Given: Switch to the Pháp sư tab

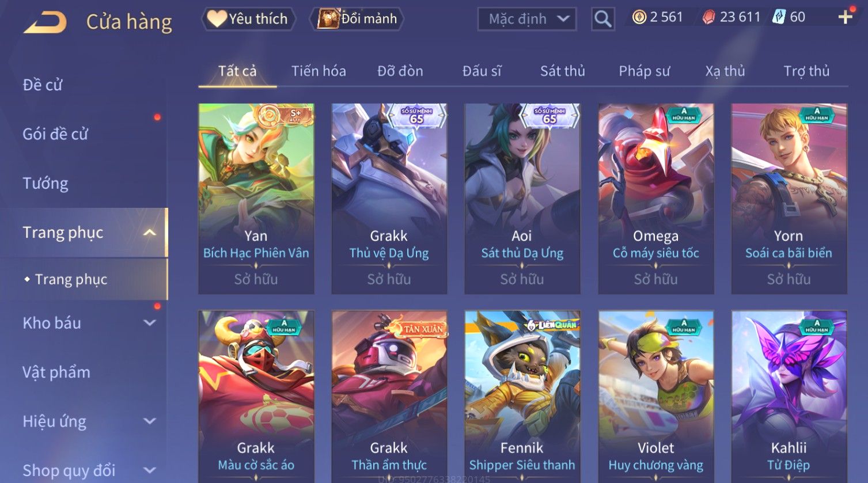Looking at the screenshot, I should tap(645, 71).
